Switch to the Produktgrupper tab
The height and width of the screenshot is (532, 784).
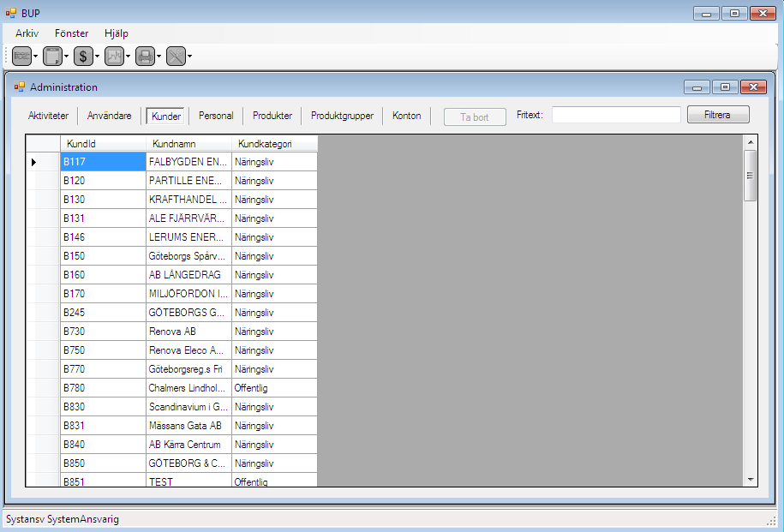(x=342, y=116)
